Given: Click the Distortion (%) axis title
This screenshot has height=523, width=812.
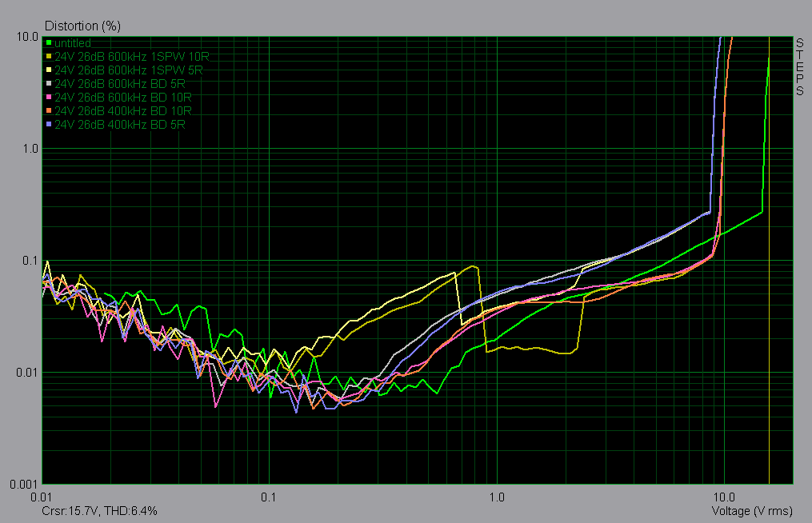Looking at the screenshot, I should [82, 26].
